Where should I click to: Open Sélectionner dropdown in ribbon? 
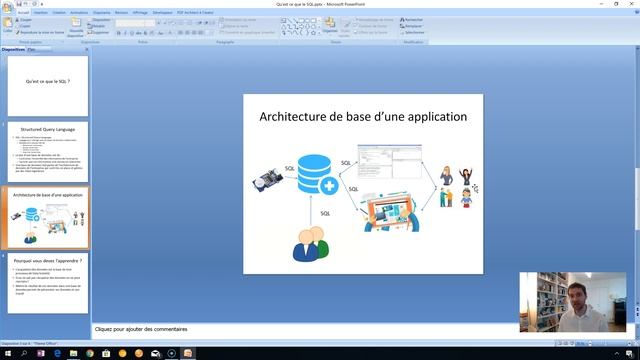(413, 32)
